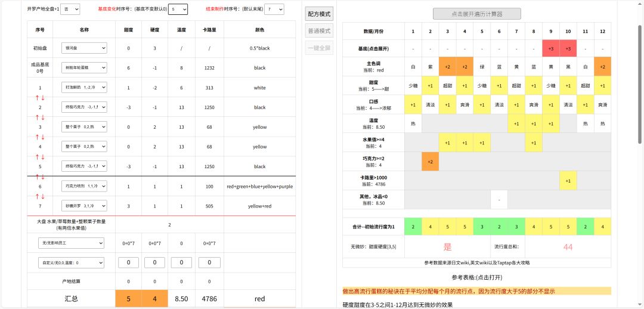Screen dimensions: 644x309
Task: Switch to 配方模式
Action: pyautogui.click(x=319, y=14)
